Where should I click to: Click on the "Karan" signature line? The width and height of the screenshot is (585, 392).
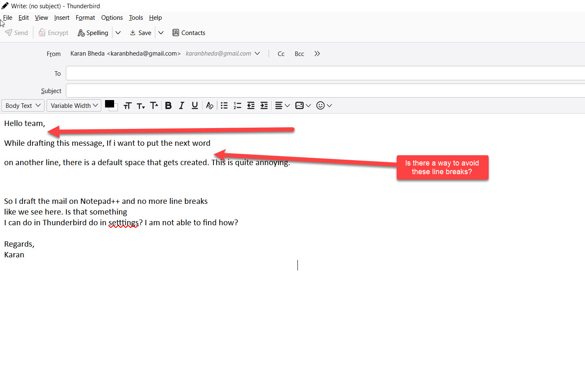click(x=14, y=255)
